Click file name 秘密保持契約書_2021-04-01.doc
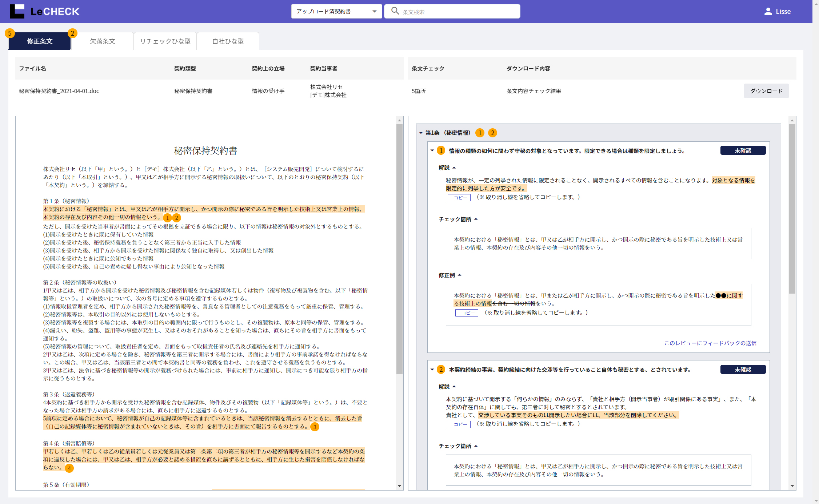This screenshot has height=504, width=819. (x=59, y=91)
